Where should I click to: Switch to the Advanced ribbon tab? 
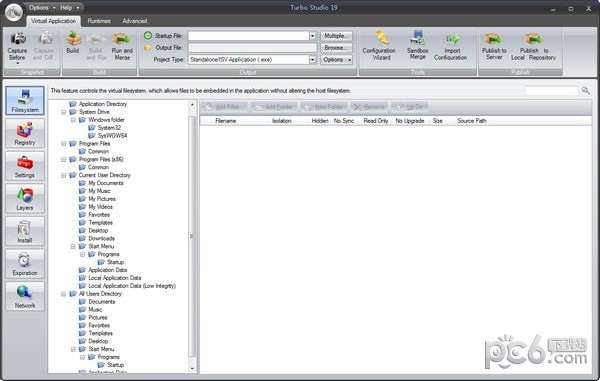point(135,21)
